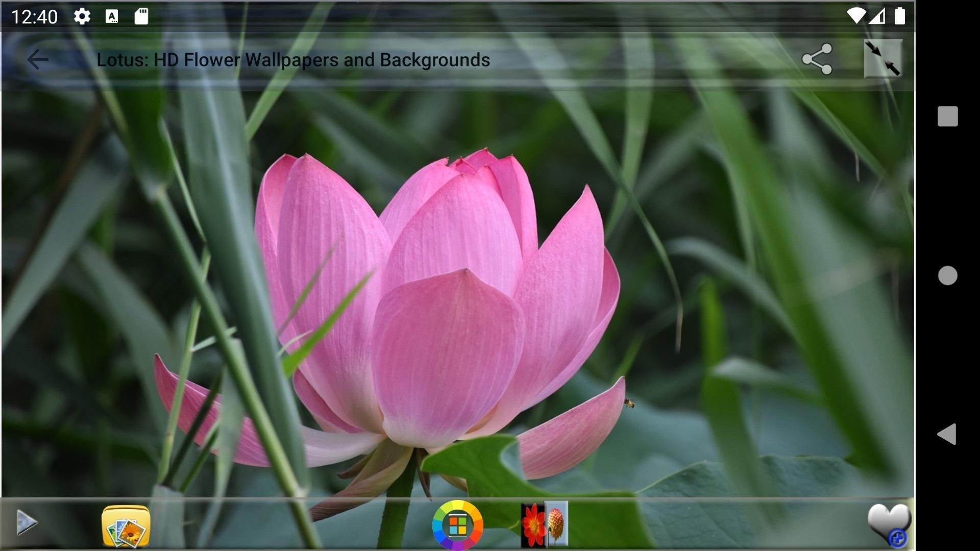The width and height of the screenshot is (980, 551).
Task: Add wallpaper to favorites with the heart icon
Action: [889, 523]
